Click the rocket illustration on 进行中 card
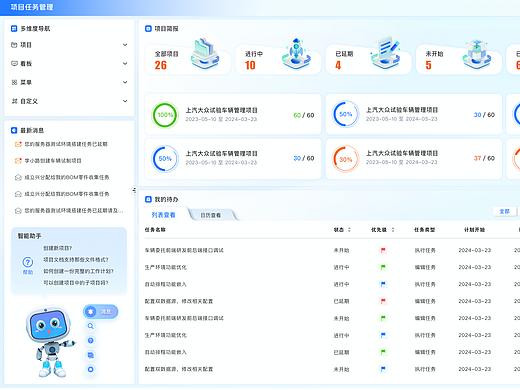Image resolution: width=520 pixels, height=390 pixels. tap(296, 53)
